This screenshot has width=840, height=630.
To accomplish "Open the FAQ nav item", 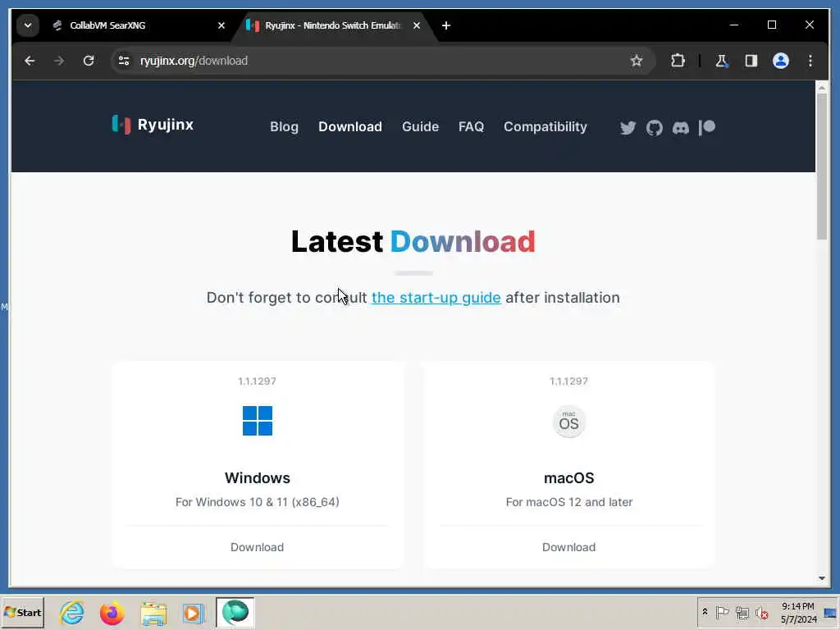I will [x=471, y=127].
